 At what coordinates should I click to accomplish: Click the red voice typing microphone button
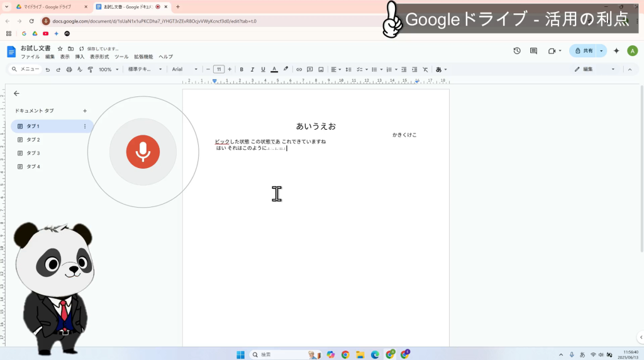pyautogui.click(x=143, y=152)
